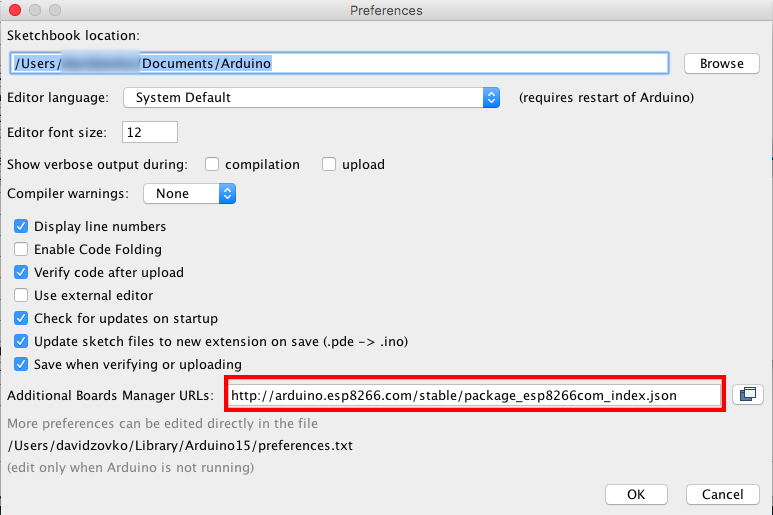Viewport: 773px width, 515px height.
Task: Toggle Update sketch files to new extension
Action: pyautogui.click(x=21, y=341)
